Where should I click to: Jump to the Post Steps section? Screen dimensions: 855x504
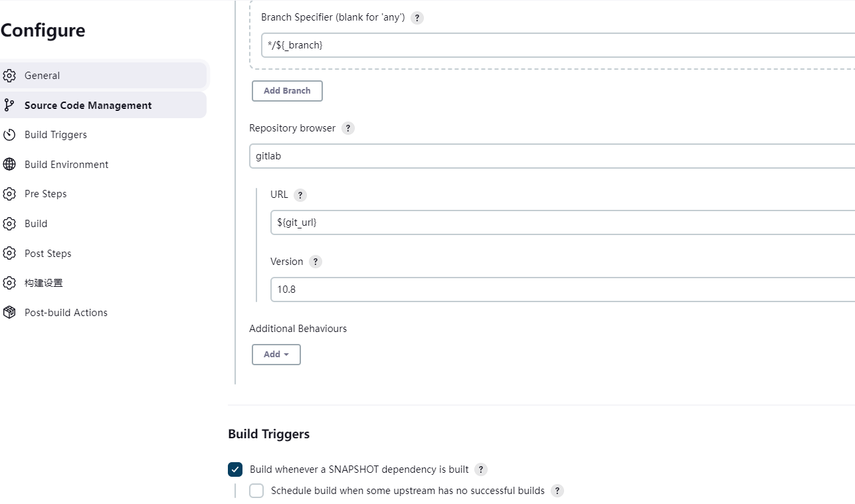(48, 254)
